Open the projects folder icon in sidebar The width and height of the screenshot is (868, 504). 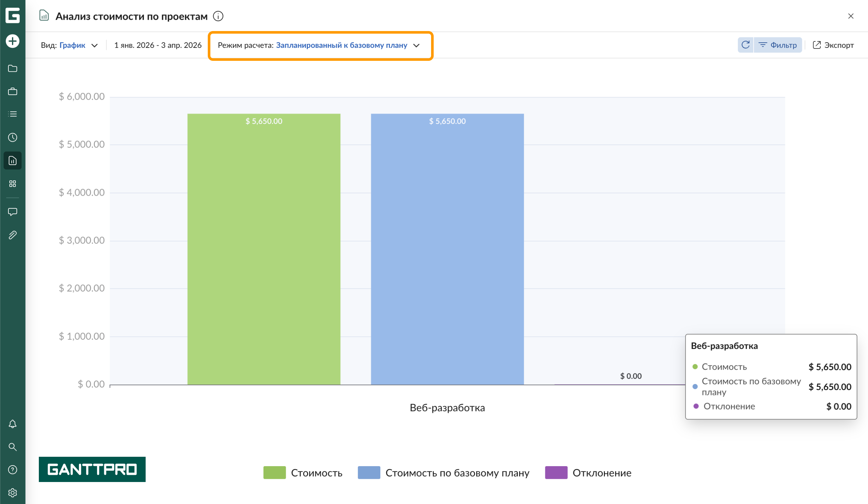12,69
